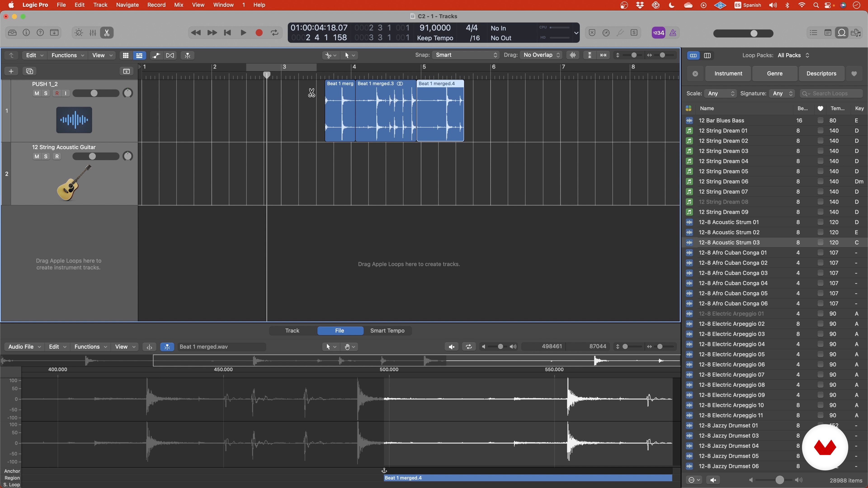This screenshot has width=868, height=488.
Task: Toggle the purple 1234 count-in button
Action: 658,33
